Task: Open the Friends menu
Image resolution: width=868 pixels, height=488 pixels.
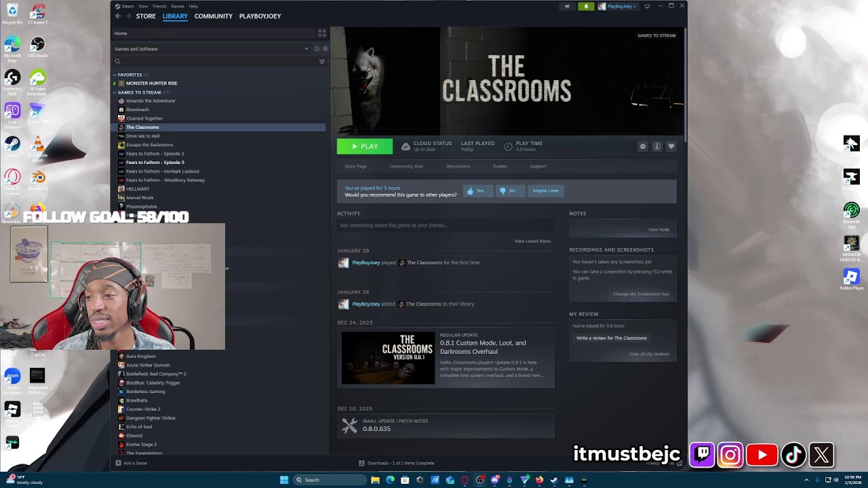Action: click(159, 6)
